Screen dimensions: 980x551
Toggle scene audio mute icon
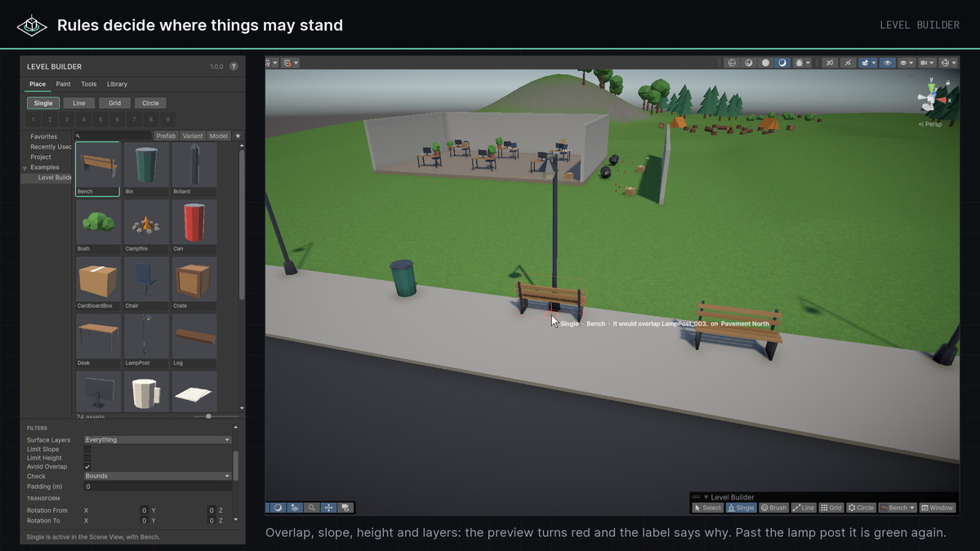point(848,62)
